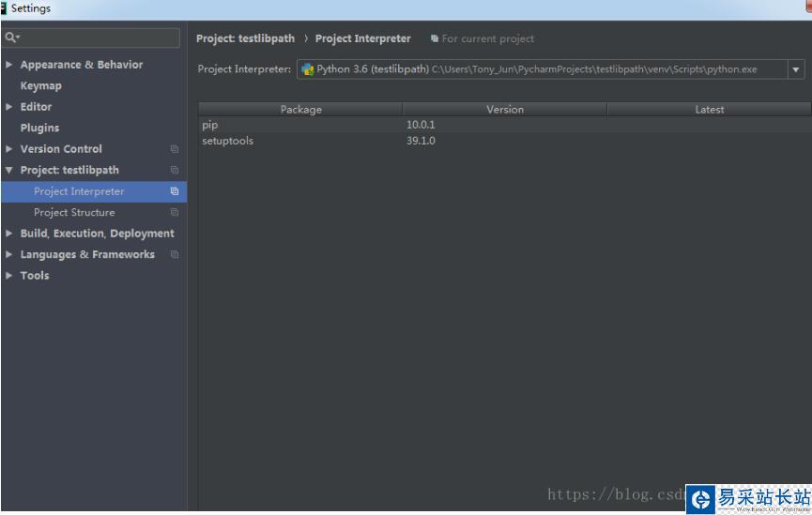Click project-level icon beside Project Structure
Viewport: 812px width, 515px height.
(x=175, y=213)
